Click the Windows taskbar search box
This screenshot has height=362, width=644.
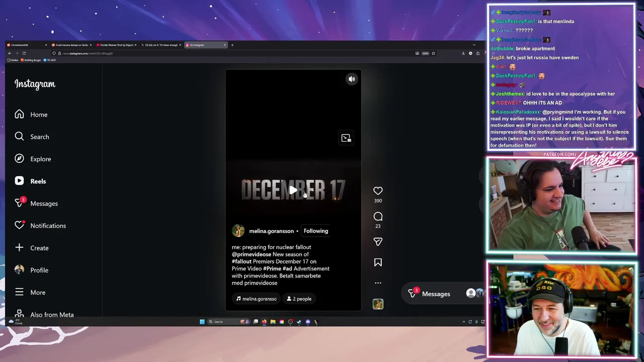pos(229,322)
